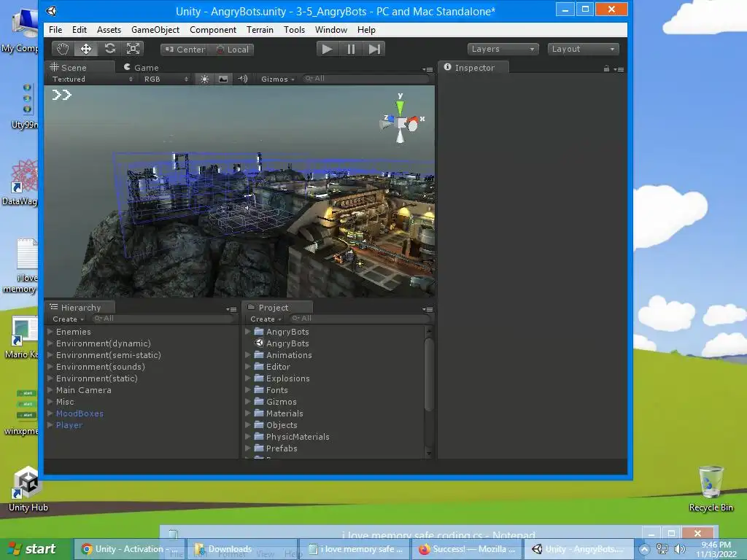
Task: Open the Terrain menu
Action: coord(260,29)
